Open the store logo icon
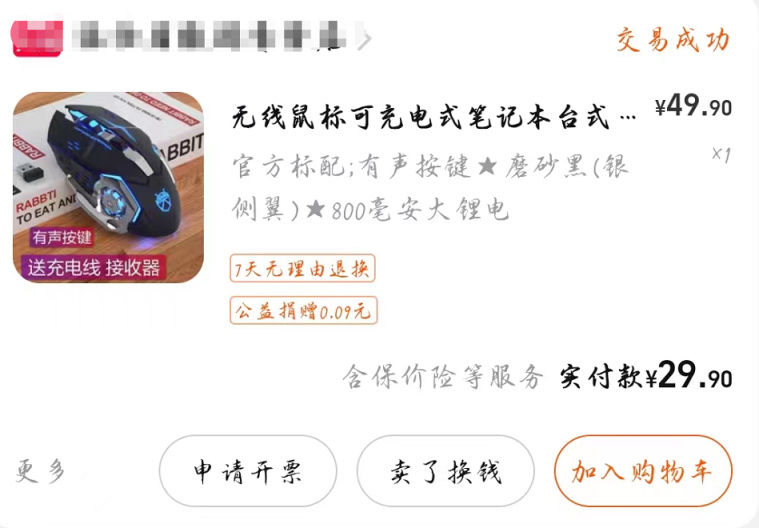Viewport: 759px width, 528px height. point(38,38)
